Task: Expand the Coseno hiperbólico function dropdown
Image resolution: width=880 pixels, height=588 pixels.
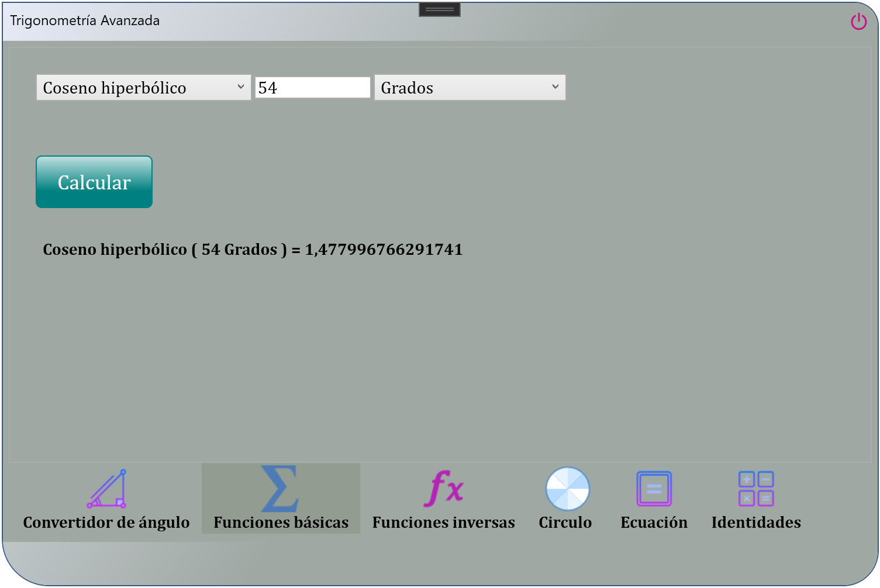Action: click(144, 88)
